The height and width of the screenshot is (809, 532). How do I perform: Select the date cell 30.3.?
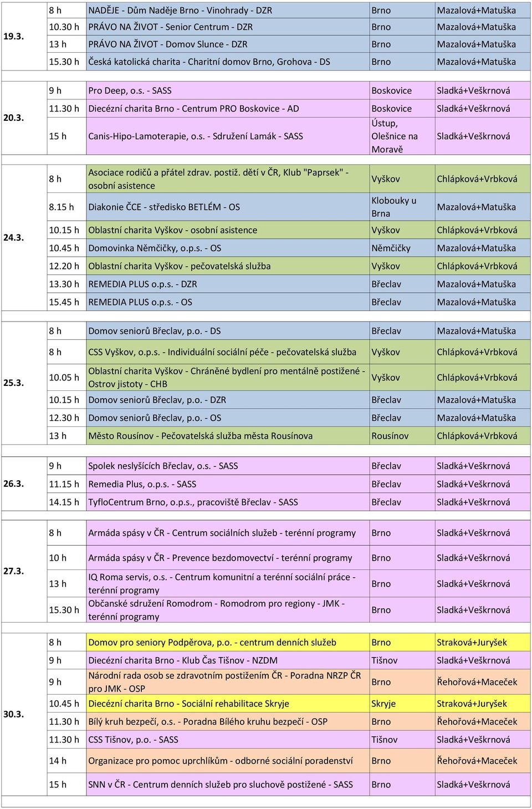pos(13,714)
